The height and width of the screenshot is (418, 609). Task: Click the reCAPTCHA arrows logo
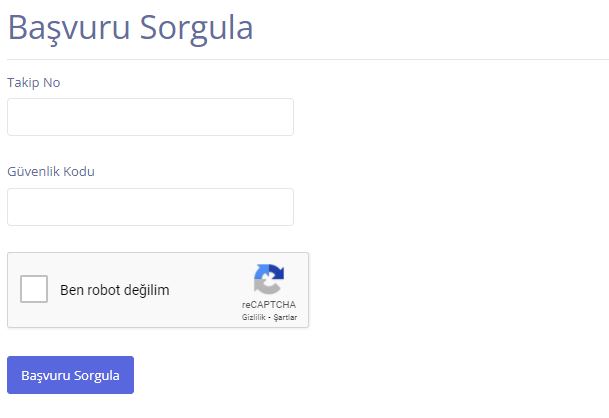click(x=269, y=280)
